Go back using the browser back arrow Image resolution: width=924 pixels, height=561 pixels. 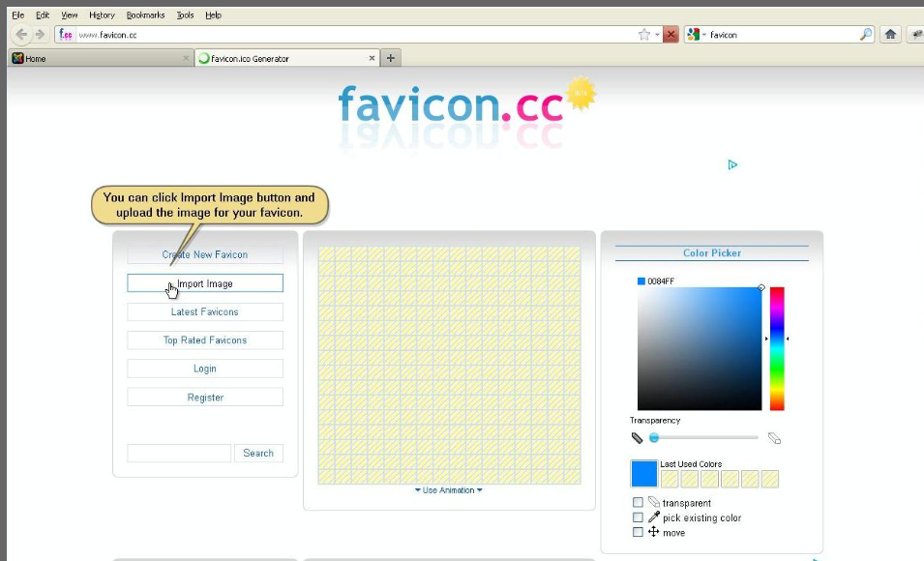point(22,34)
